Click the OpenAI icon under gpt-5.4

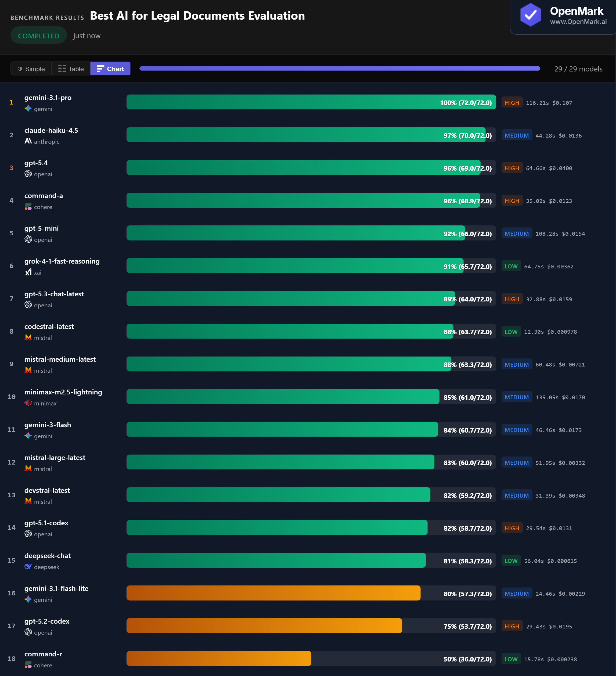(28, 174)
